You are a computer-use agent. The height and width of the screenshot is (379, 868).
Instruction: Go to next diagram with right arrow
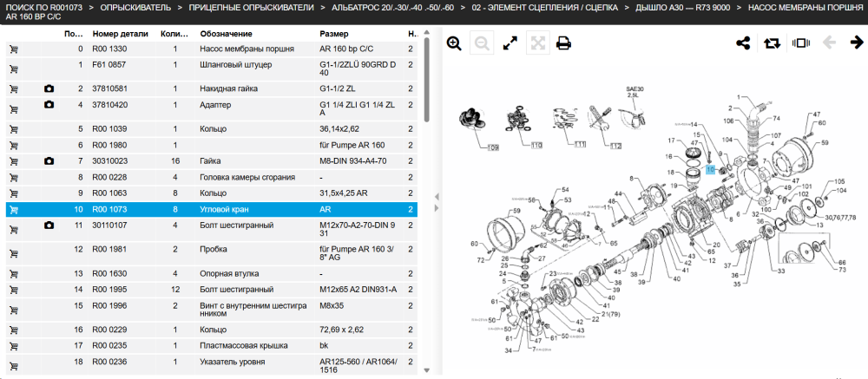[x=857, y=42]
